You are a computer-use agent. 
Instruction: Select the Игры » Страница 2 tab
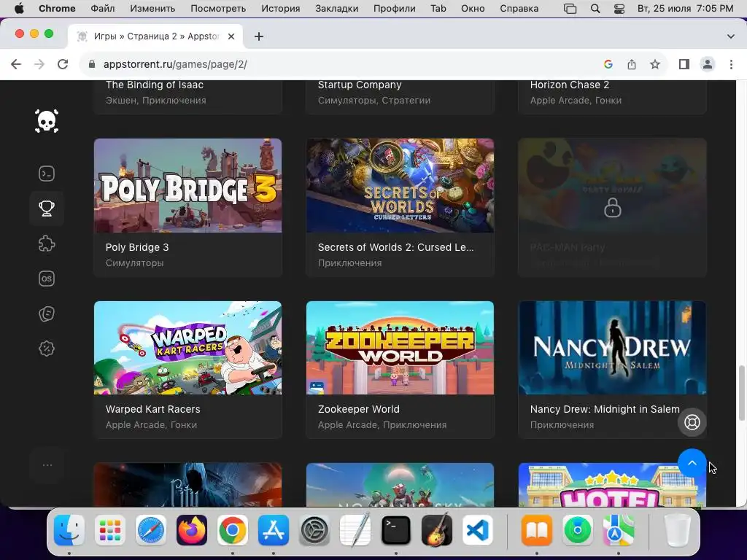pos(155,36)
